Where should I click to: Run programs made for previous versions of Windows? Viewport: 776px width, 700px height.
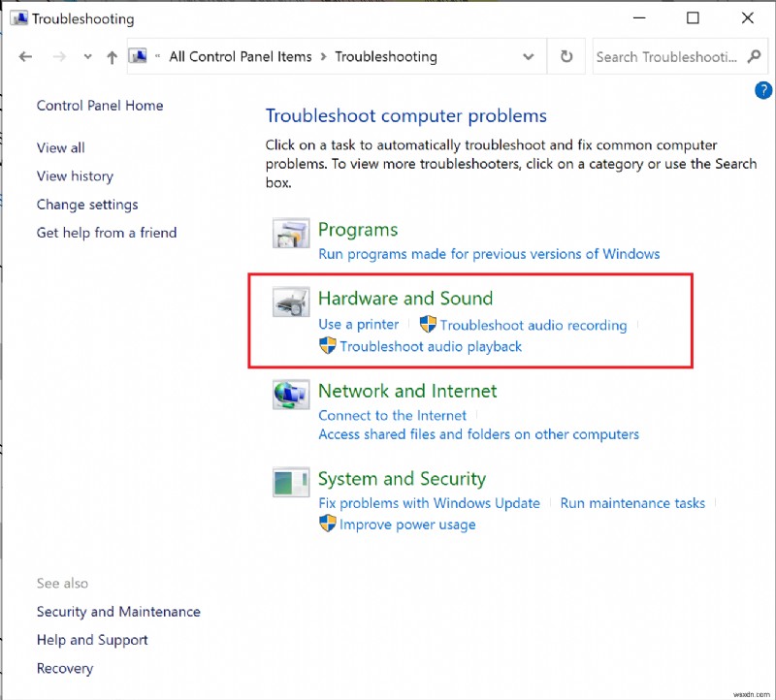pos(489,254)
